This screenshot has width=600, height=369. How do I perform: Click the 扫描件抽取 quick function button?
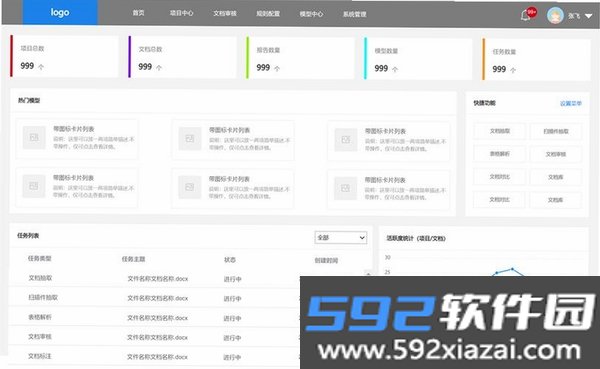[556, 131]
